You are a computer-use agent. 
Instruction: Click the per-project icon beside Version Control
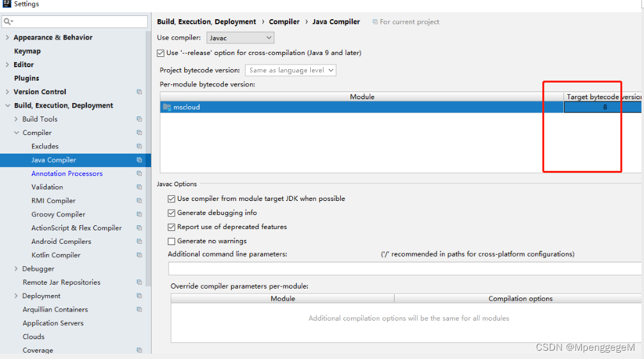point(139,92)
